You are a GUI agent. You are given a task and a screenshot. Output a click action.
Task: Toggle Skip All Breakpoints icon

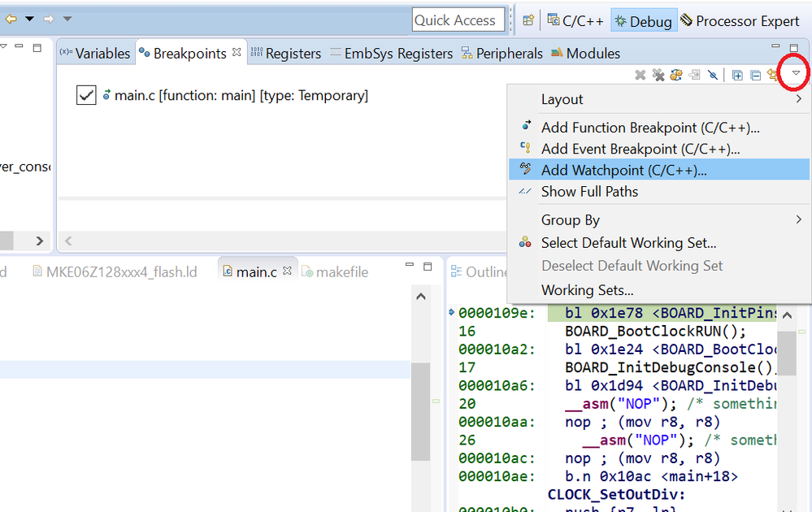713,75
